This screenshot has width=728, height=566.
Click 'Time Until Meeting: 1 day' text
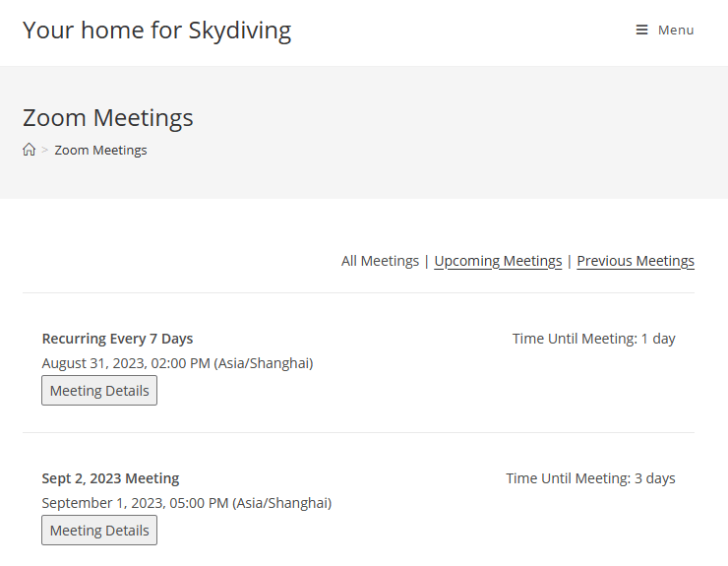[594, 339]
